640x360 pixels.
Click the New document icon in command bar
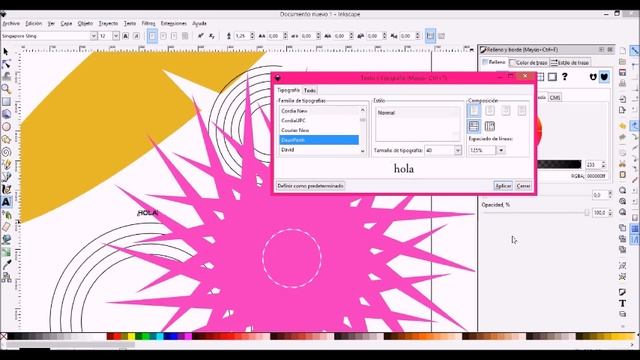point(622,51)
